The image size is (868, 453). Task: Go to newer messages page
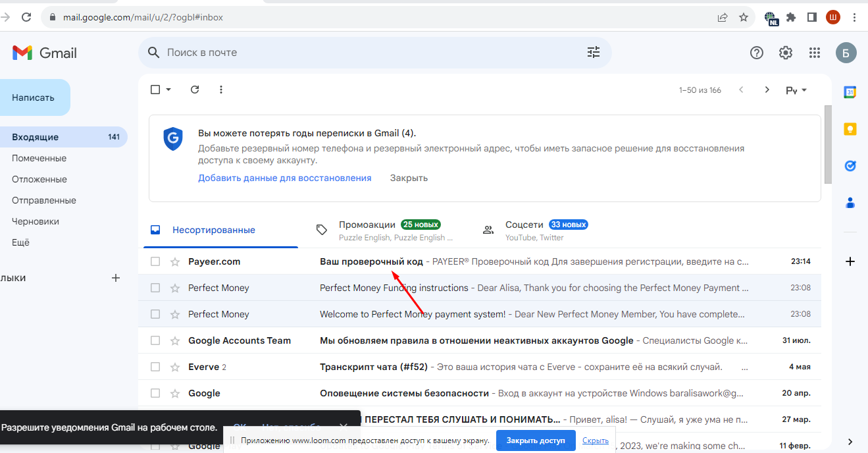click(x=742, y=90)
